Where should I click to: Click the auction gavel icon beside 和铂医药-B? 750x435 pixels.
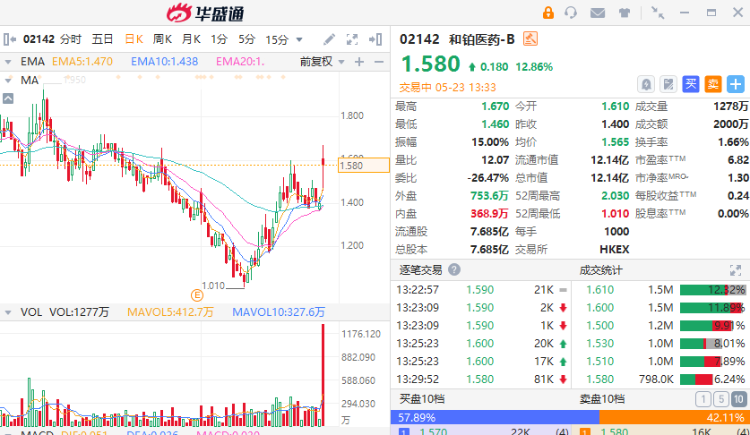click(530, 39)
